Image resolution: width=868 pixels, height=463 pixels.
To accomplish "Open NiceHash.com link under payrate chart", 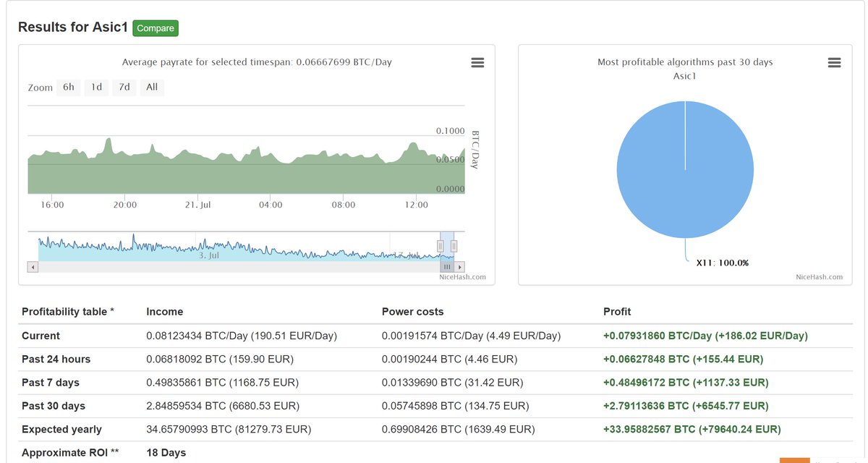I will [x=462, y=277].
